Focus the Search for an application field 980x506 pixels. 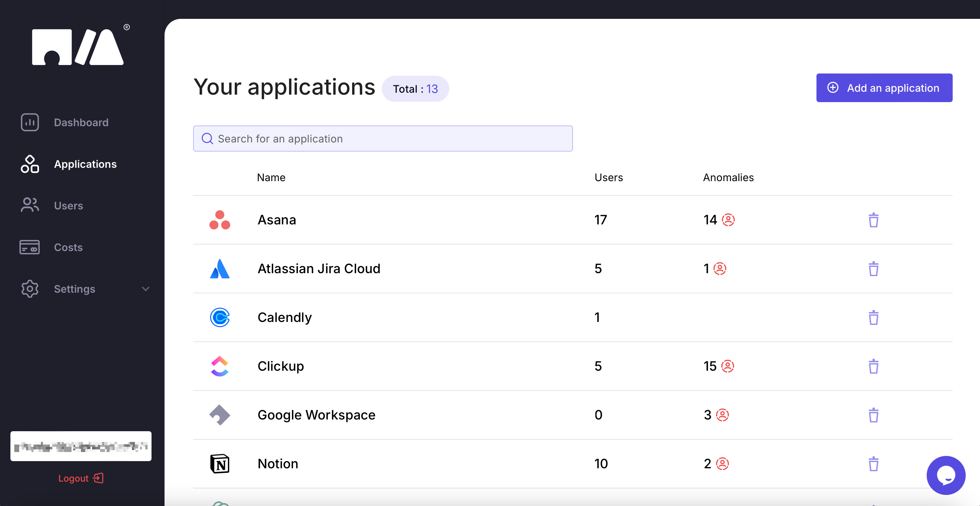[382, 139]
